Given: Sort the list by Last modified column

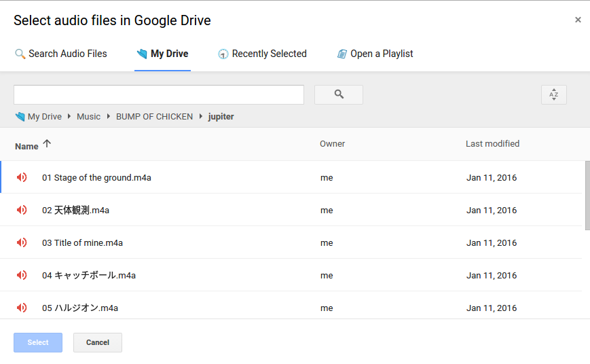Looking at the screenshot, I should coord(492,144).
